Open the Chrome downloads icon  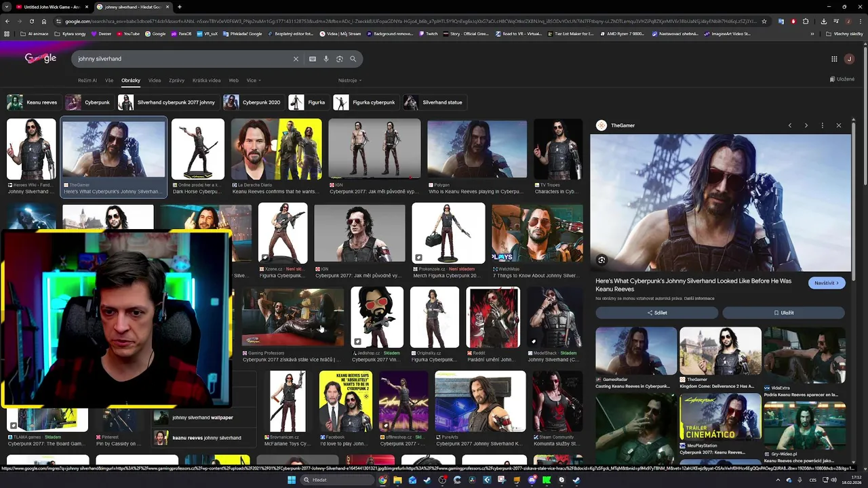[823, 21]
